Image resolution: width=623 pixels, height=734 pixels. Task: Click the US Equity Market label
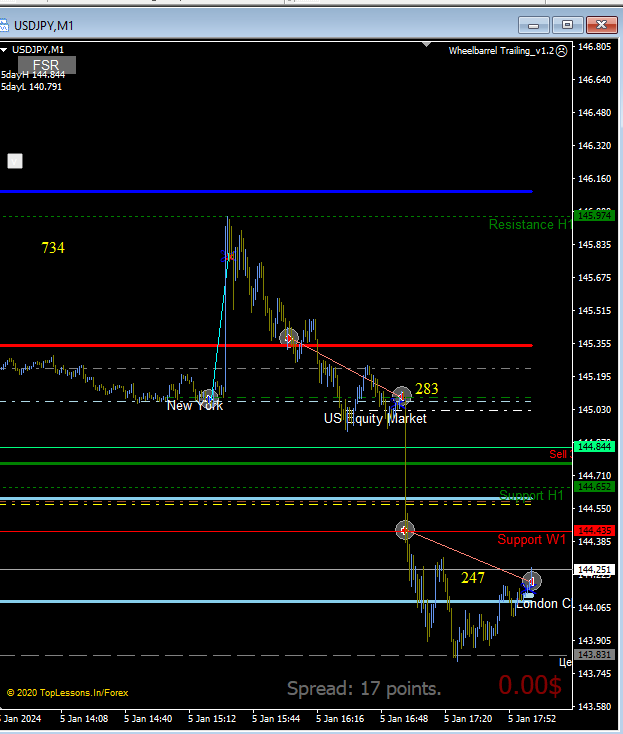point(375,418)
